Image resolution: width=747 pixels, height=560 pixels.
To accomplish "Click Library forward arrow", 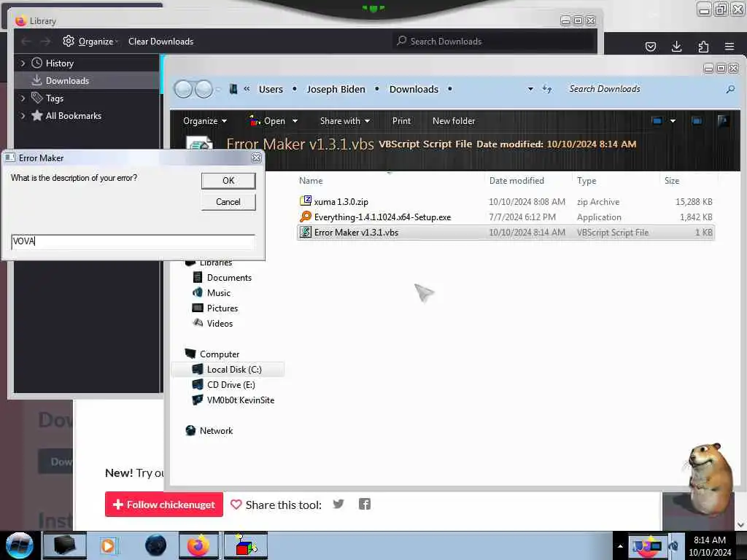I will tap(45, 42).
